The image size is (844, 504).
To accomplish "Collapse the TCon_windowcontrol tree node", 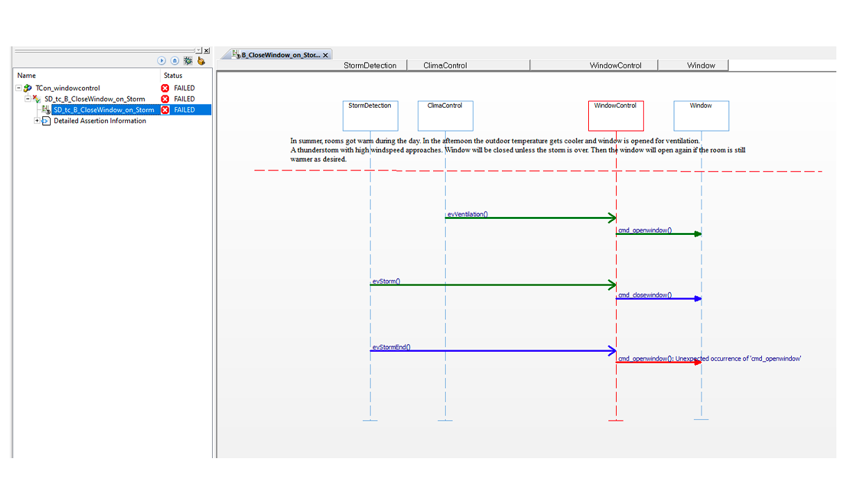I will click(19, 88).
